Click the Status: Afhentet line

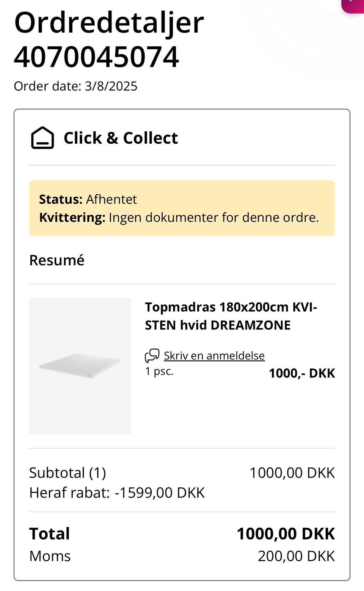tap(88, 199)
